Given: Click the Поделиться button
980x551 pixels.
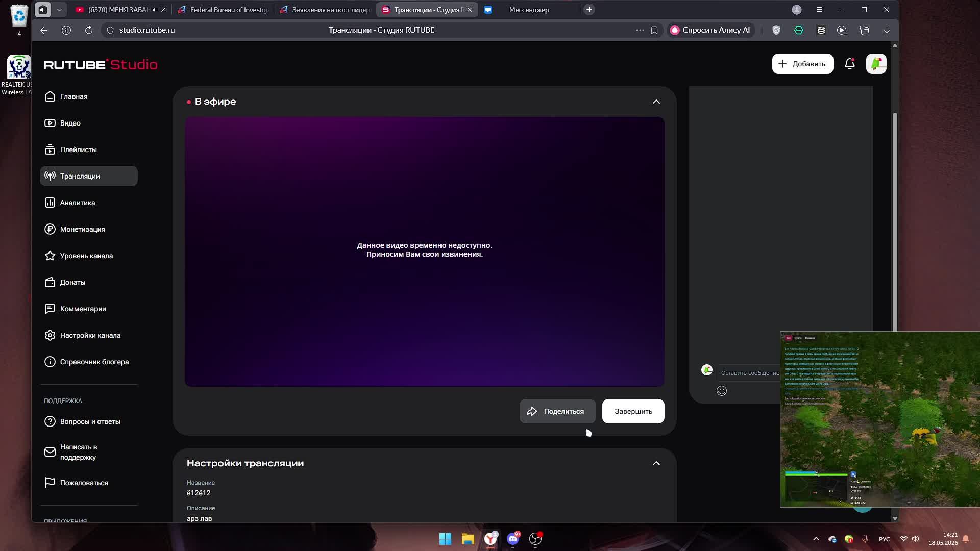Looking at the screenshot, I should tap(557, 411).
